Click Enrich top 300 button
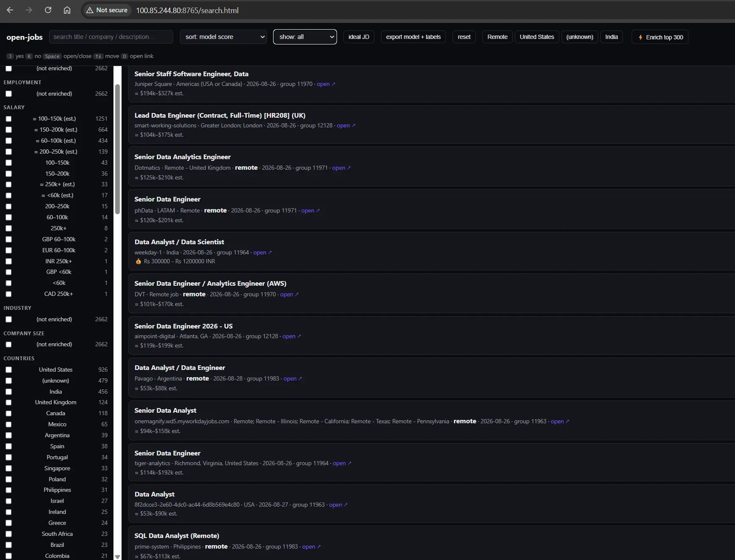735x560 pixels. click(x=660, y=37)
